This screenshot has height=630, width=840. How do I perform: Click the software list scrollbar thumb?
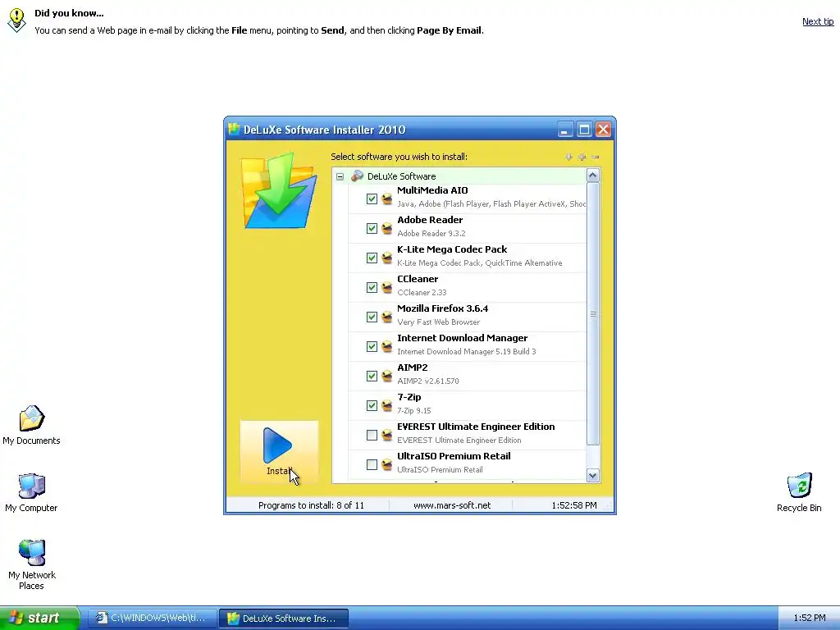(x=592, y=314)
